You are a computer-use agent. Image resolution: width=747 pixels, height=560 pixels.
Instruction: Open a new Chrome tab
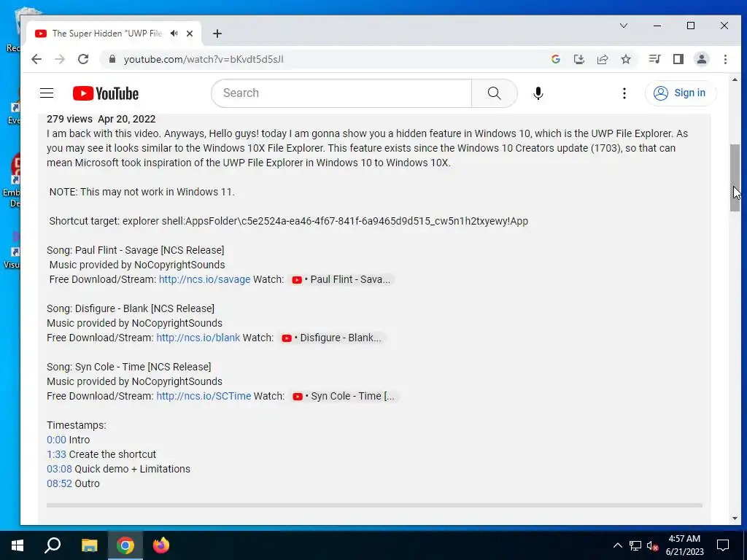217,34
